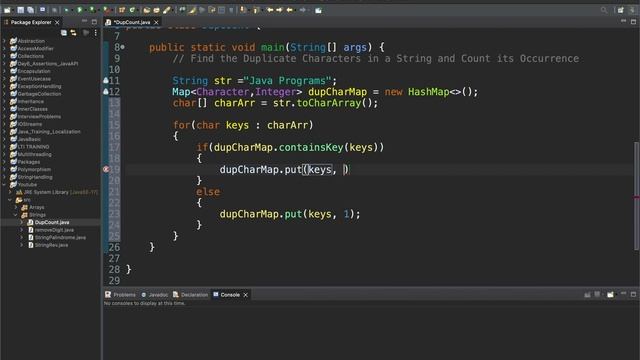The image size is (640, 360).
Task: Launch Coverage mode from the toolbar
Action: coord(93,10)
